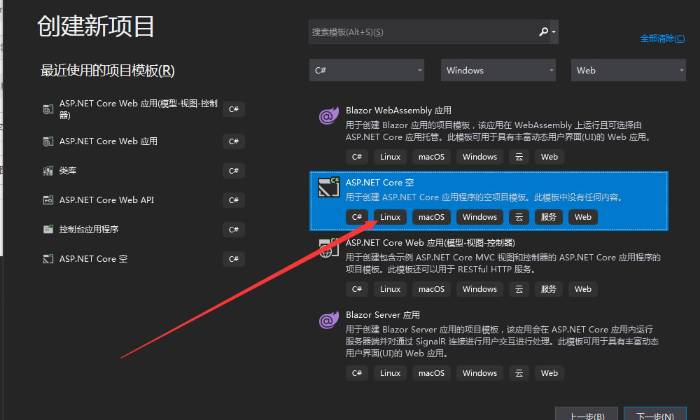Click Web tag under ASP.NET Core 空
The height and width of the screenshot is (420, 700).
[x=583, y=217]
